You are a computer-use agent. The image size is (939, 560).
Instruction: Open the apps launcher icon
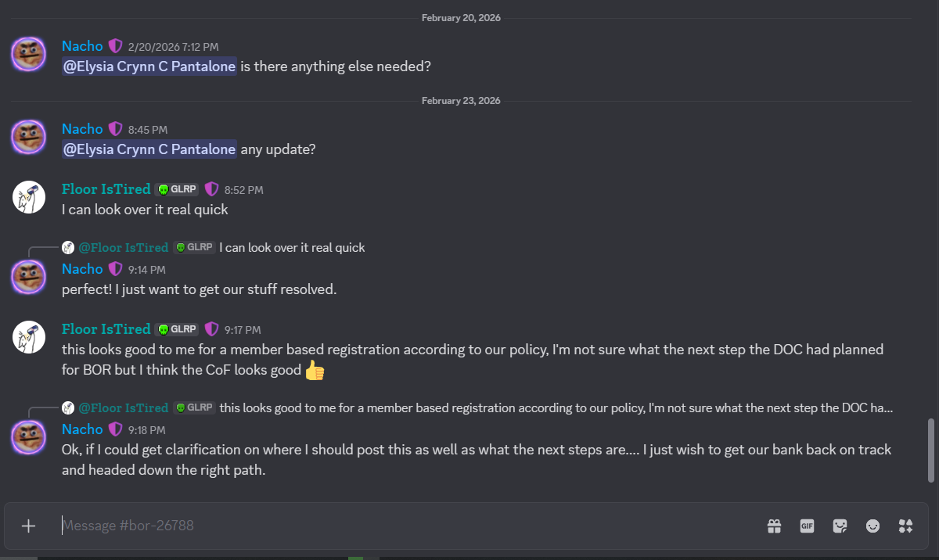(905, 526)
